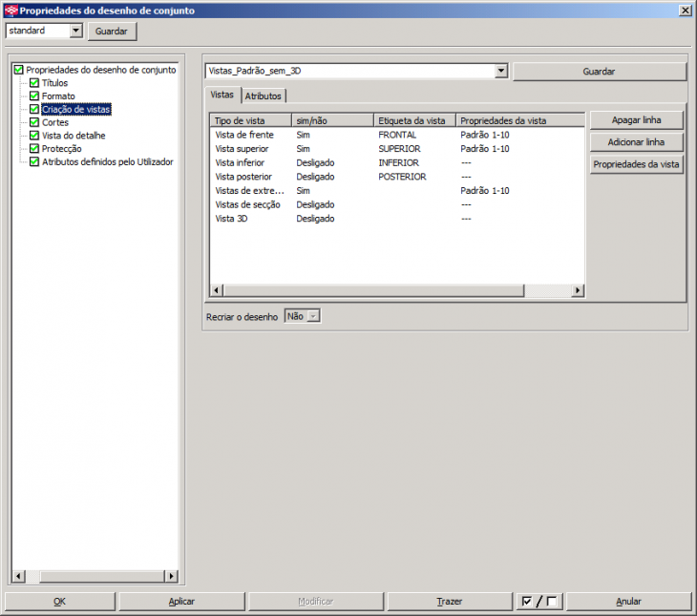697x616 pixels.
Task: Uncheck the Formato checkbox
Action: (34, 96)
